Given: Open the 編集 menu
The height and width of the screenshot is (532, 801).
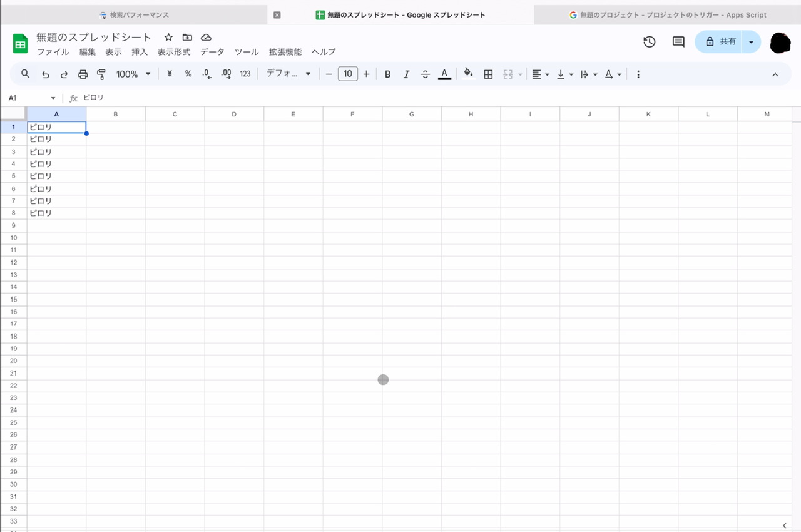Looking at the screenshot, I should tap(88, 52).
